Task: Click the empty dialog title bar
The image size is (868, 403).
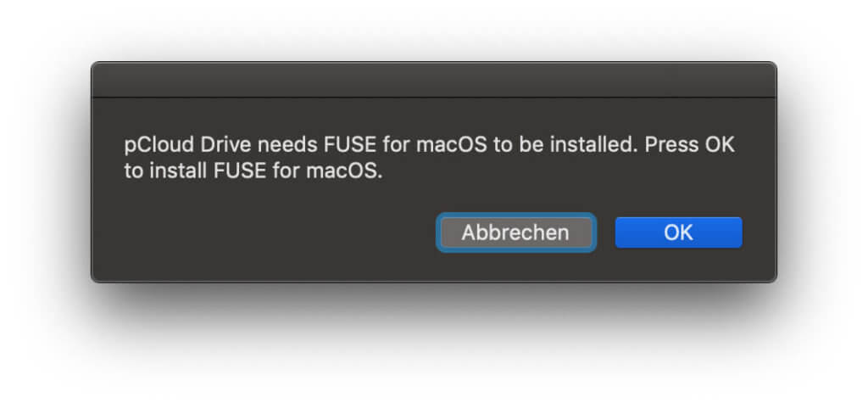Action: pyautogui.click(x=433, y=79)
